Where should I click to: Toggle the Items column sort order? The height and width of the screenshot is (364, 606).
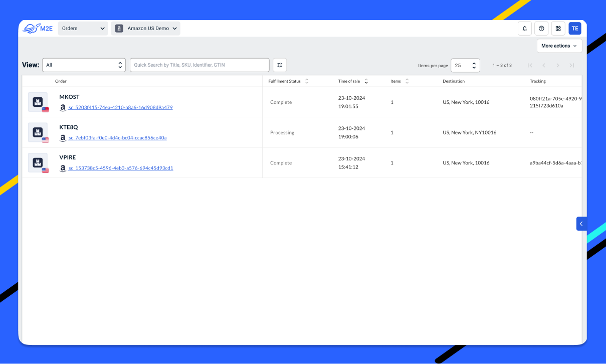(x=407, y=81)
